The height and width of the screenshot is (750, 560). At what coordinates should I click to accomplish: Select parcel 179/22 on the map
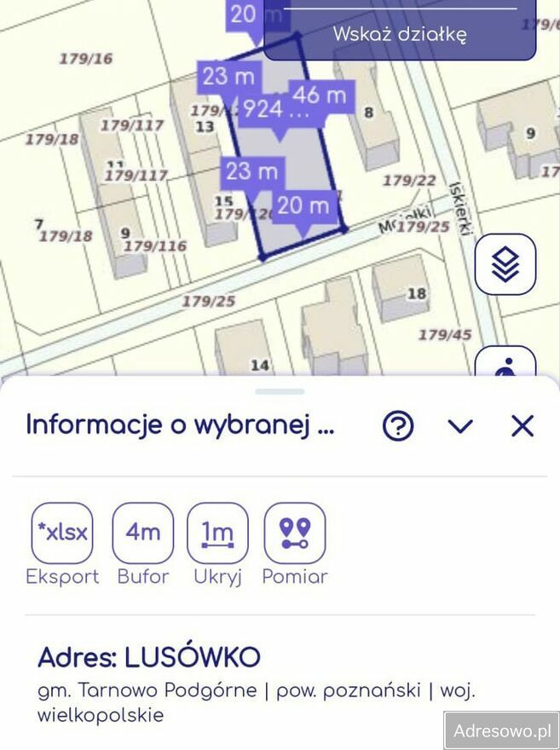click(409, 181)
